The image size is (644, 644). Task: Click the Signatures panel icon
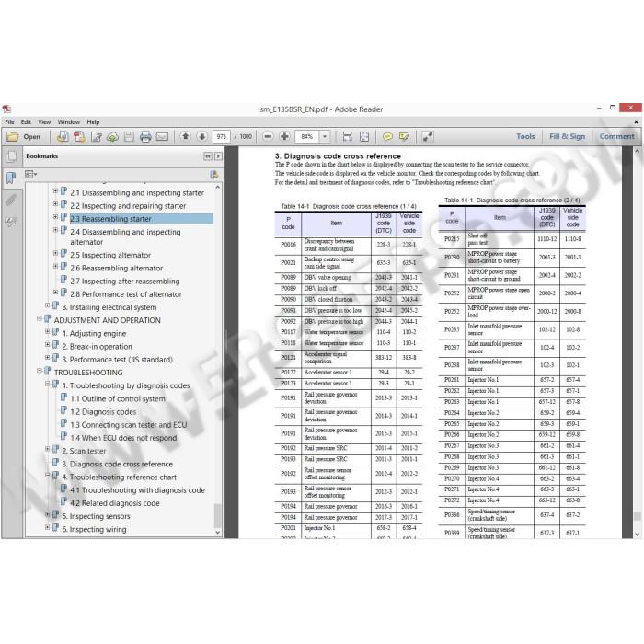[x=11, y=223]
